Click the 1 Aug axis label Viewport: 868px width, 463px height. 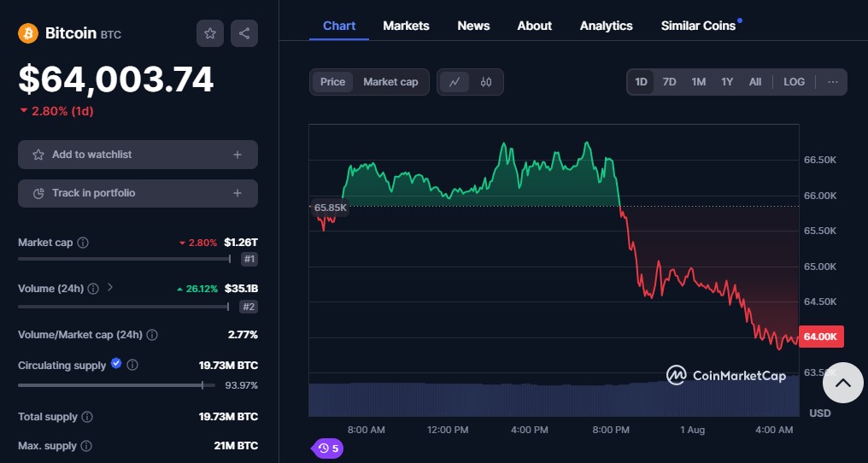[693, 430]
